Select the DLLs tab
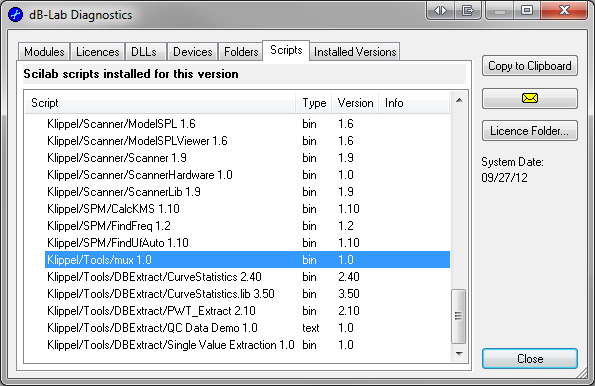Image resolution: width=595 pixels, height=386 pixels. point(144,52)
